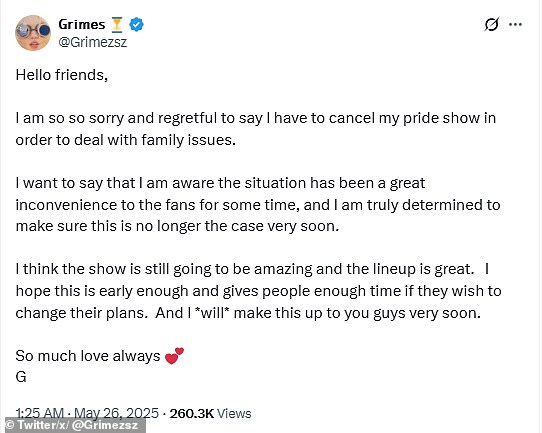Click the two red hearts emoji
The image size is (542, 433).
tap(174, 356)
